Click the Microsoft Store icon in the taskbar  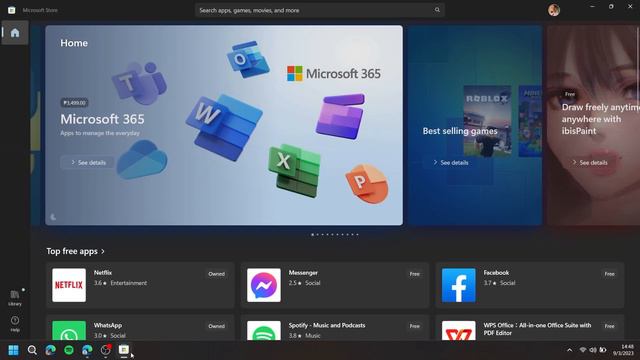124,350
